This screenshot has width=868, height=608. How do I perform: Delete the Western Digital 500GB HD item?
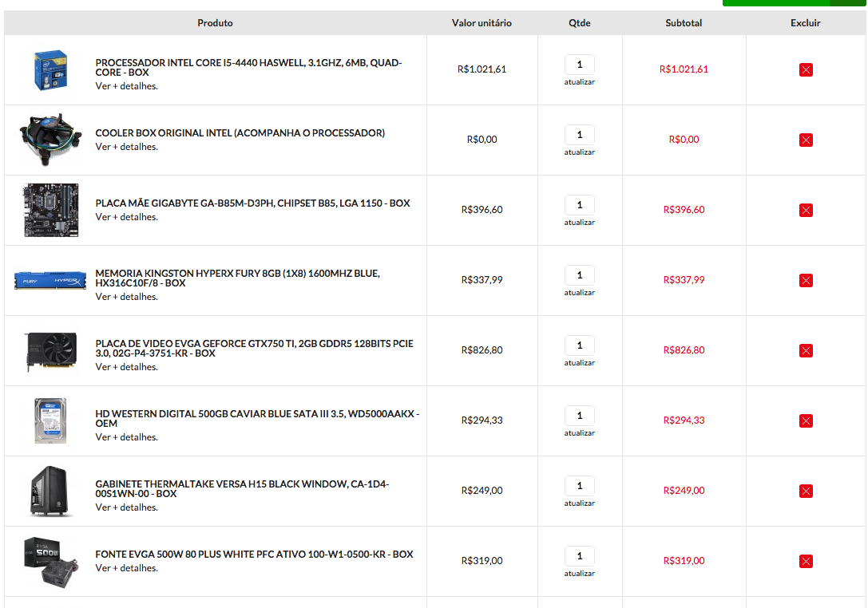point(806,421)
